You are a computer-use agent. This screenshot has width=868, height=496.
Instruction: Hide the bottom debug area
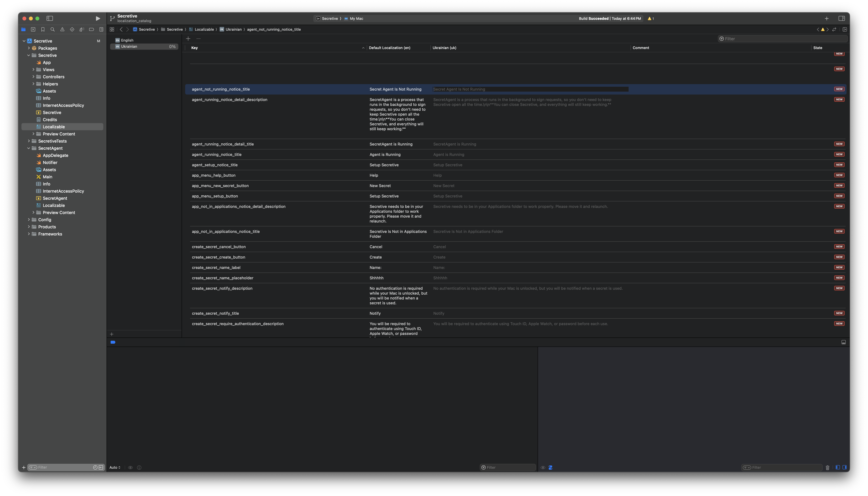(x=843, y=342)
